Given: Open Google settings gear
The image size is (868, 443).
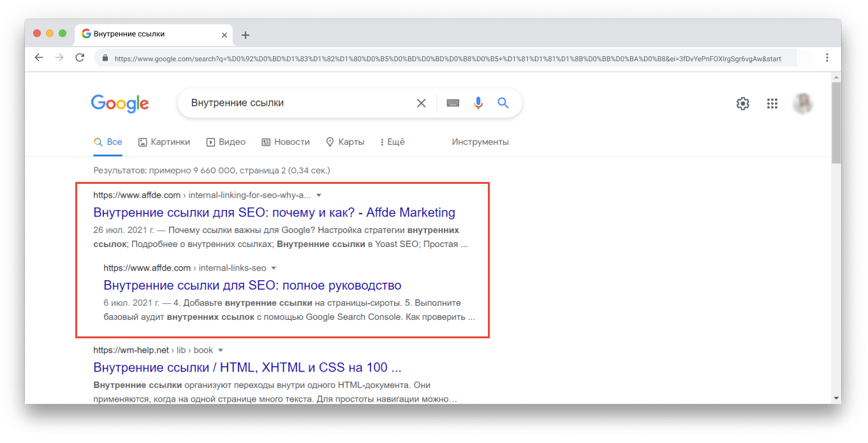Looking at the screenshot, I should pyautogui.click(x=743, y=103).
